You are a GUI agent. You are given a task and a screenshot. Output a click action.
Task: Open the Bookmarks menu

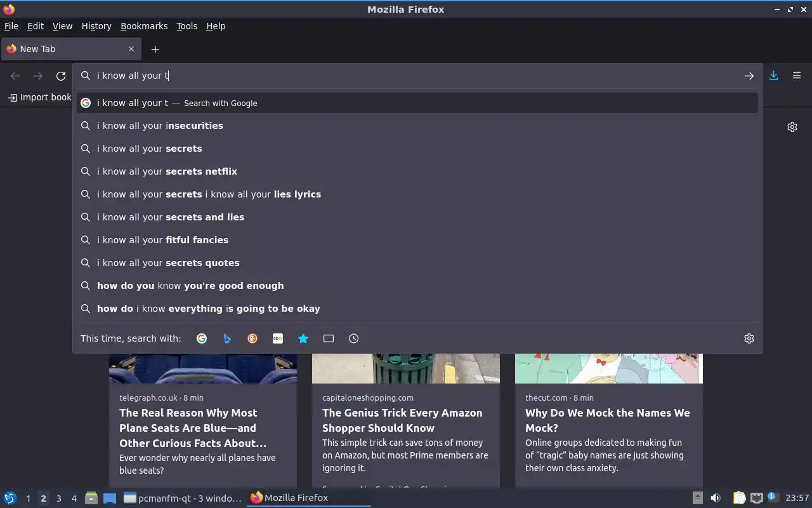click(x=144, y=26)
